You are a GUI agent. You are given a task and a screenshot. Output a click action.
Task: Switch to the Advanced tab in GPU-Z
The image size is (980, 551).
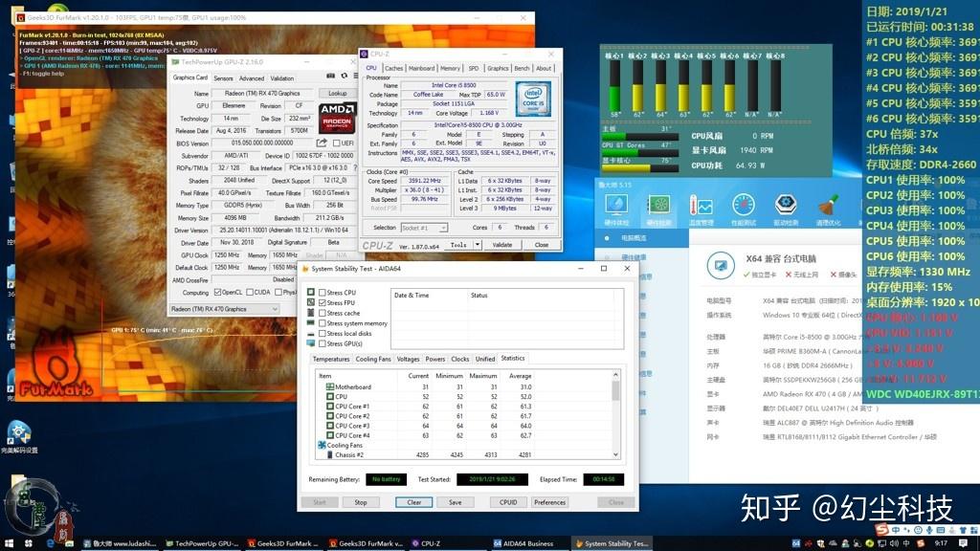click(252, 78)
